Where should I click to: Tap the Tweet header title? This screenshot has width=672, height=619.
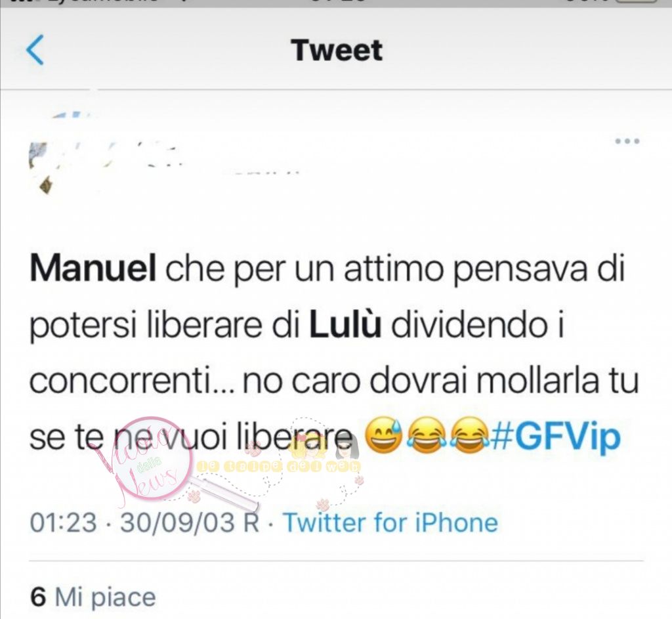[337, 50]
